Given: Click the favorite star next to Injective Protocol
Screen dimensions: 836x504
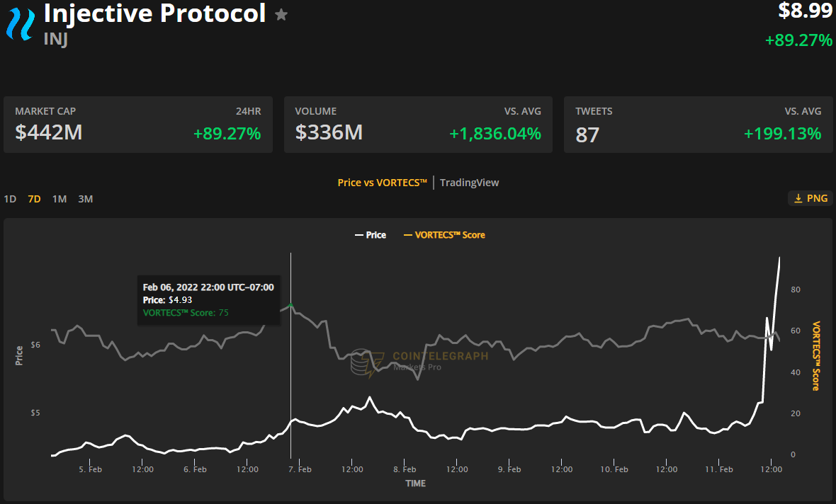Looking at the screenshot, I should point(281,13).
